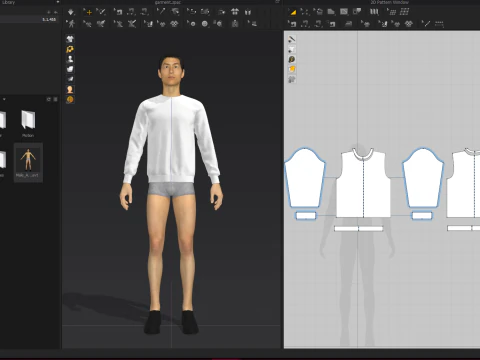The image size is (480, 360).
Task: Activate the Free Sewing tool in 3D toolbar
Action: 144,12
